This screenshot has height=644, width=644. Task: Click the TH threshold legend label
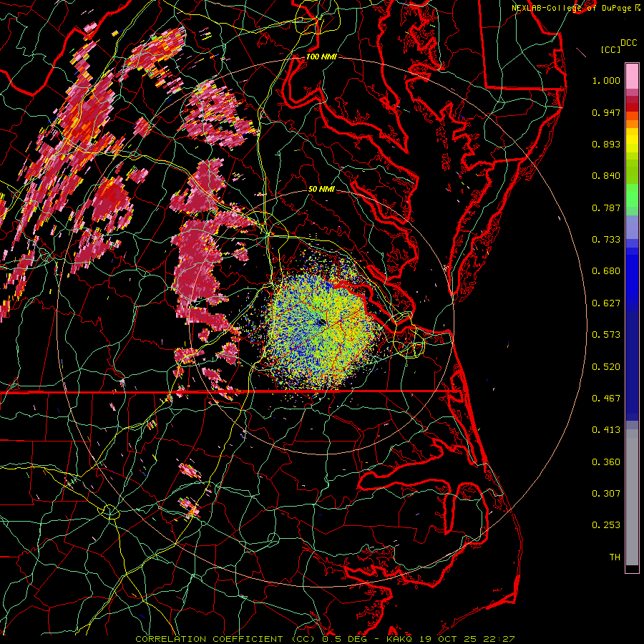[x=615, y=557]
